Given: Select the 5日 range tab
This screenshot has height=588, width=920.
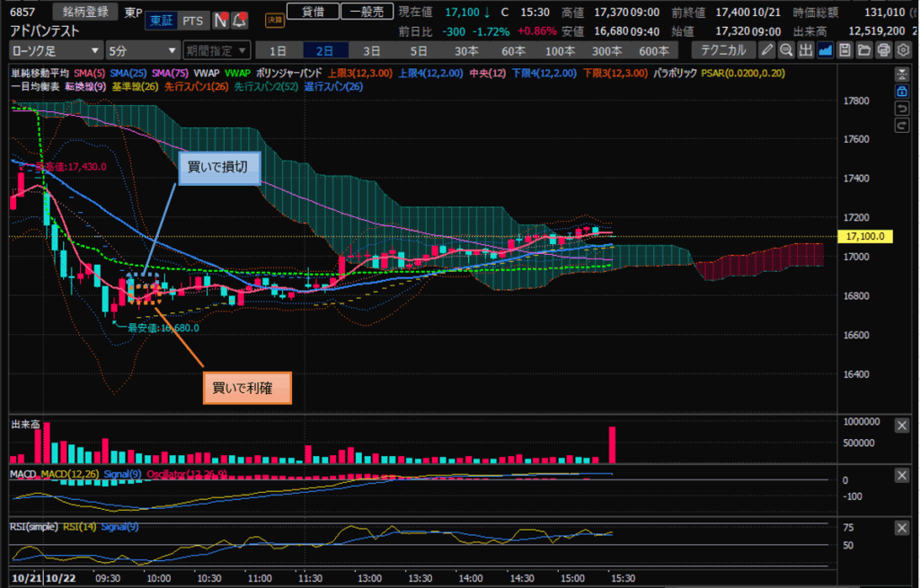Looking at the screenshot, I should 418,49.
